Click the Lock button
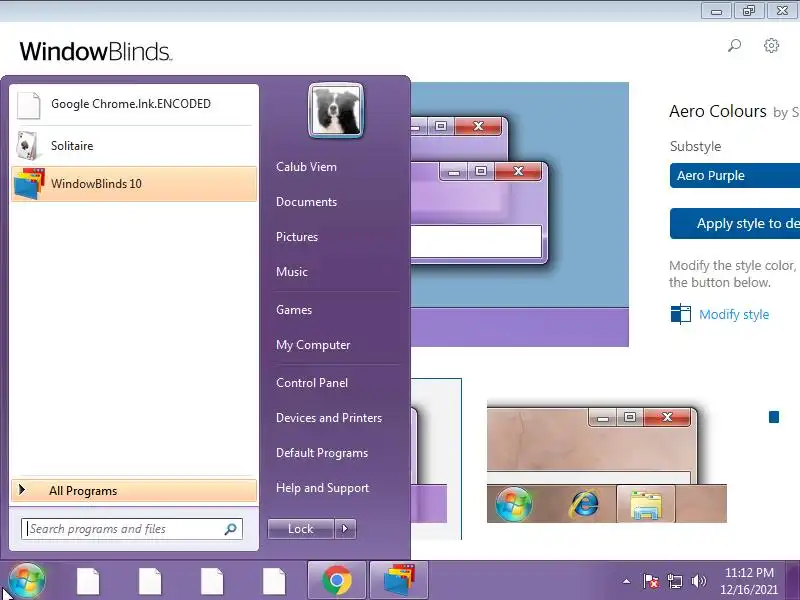Screen dimensions: 800x600 (x=301, y=529)
